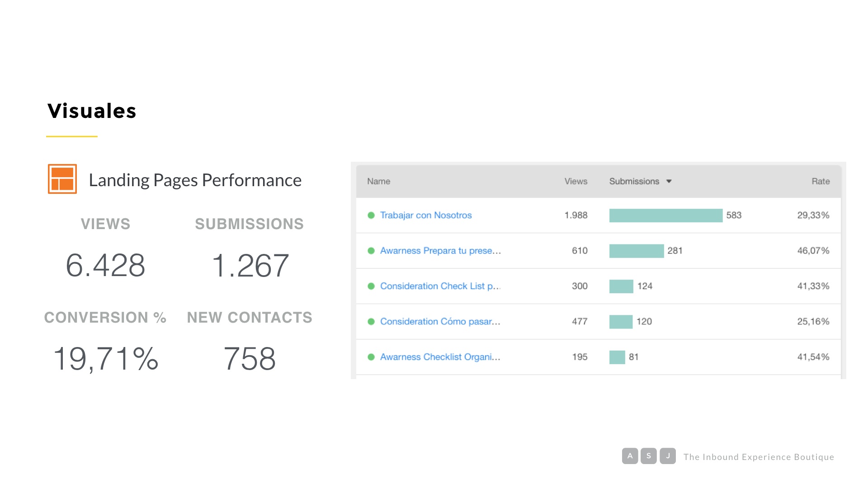Click the CONVERSION % metric label
Screen dimensions: 868x488
click(x=105, y=318)
